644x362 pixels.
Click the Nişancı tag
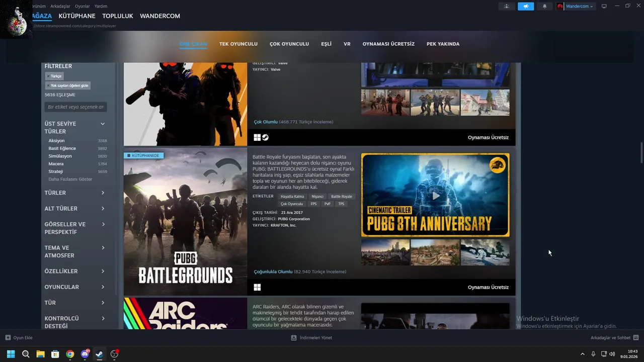[x=317, y=197]
